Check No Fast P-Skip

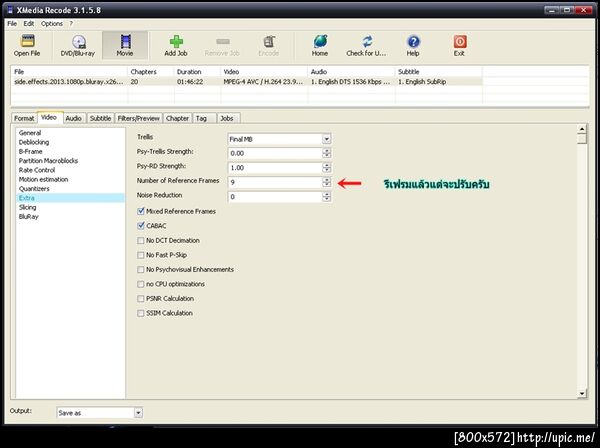pyautogui.click(x=141, y=255)
